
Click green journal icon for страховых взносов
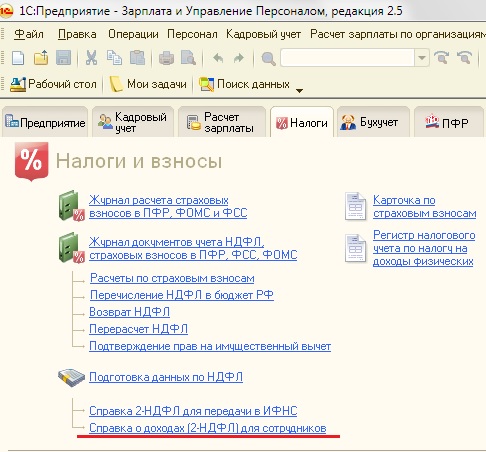coord(71,206)
